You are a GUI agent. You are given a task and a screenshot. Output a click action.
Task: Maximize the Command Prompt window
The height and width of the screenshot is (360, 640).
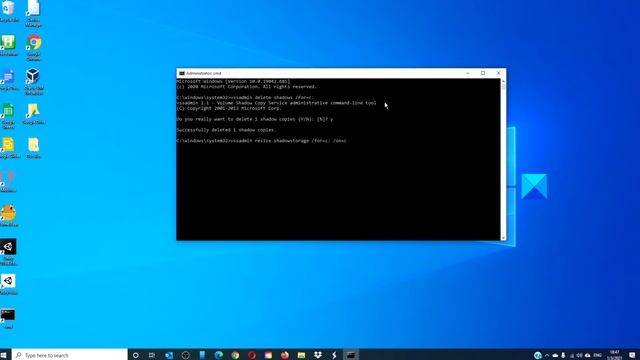click(483, 73)
